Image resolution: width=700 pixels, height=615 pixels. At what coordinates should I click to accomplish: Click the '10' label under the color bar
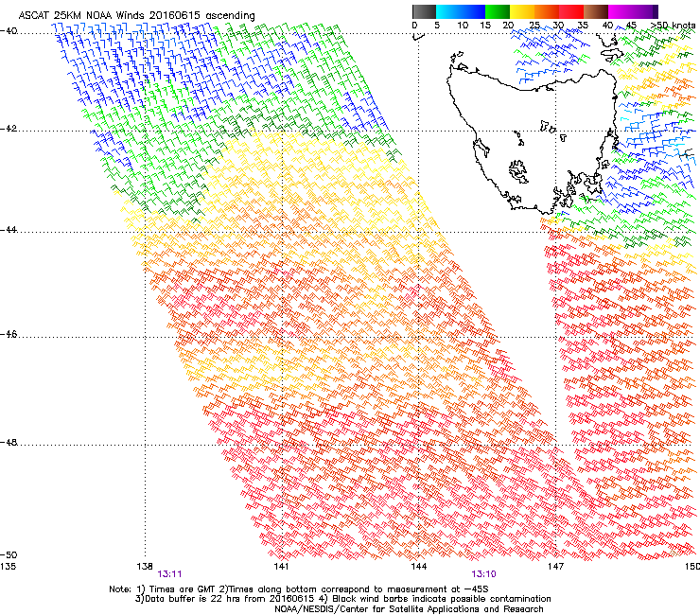coord(463,26)
